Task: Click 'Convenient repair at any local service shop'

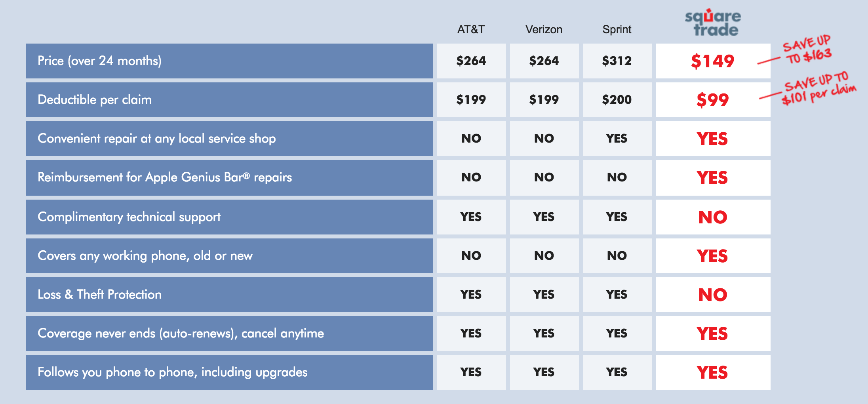Action: click(x=157, y=139)
